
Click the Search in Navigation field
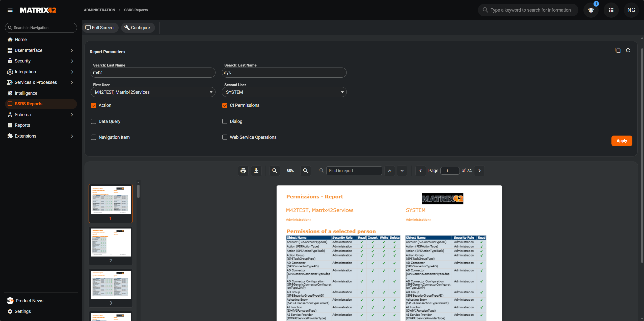(41, 28)
